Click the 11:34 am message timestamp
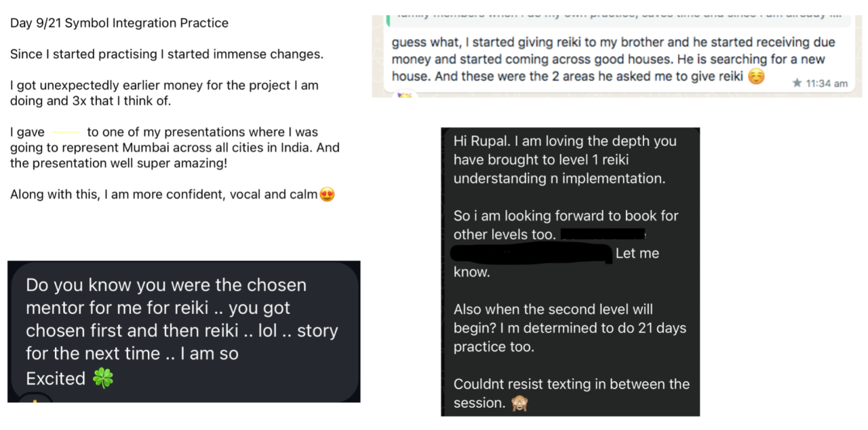 click(827, 83)
